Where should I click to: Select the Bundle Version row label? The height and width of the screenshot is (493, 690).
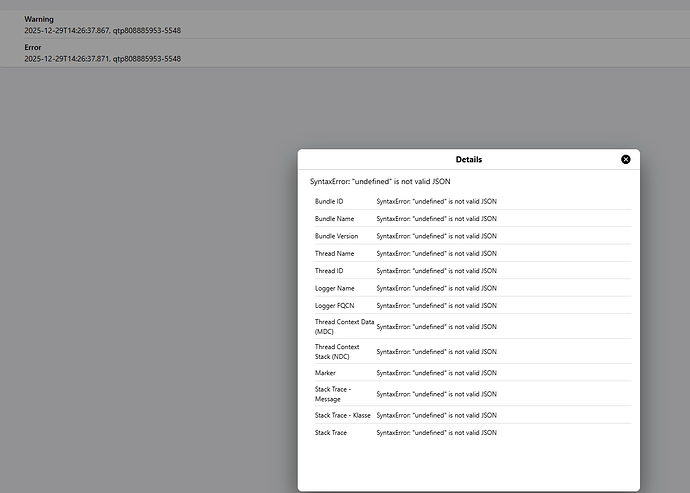pos(336,236)
